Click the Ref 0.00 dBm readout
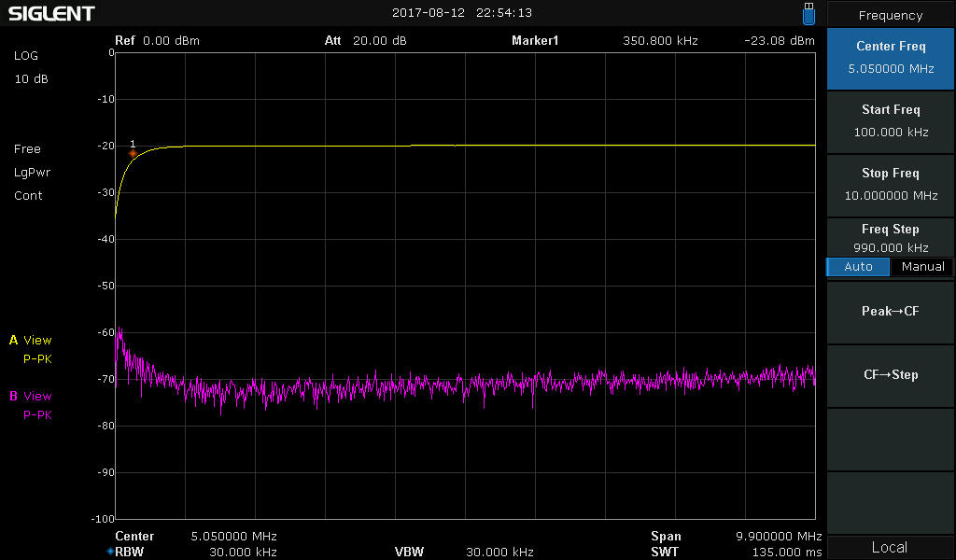 point(157,41)
